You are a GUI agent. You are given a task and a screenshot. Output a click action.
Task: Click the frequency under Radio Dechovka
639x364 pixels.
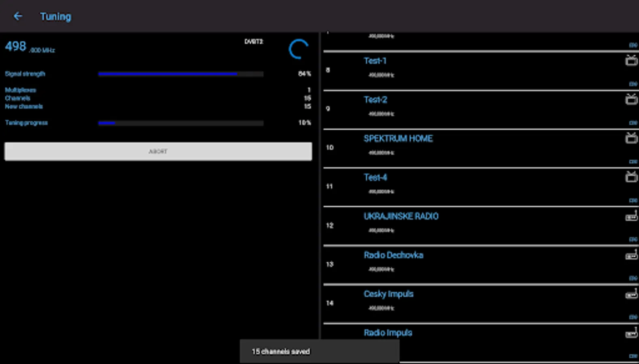(381, 269)
